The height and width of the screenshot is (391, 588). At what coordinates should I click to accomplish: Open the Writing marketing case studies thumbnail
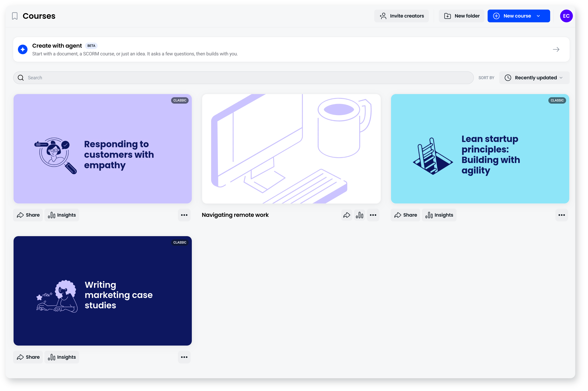coord(102,291)
